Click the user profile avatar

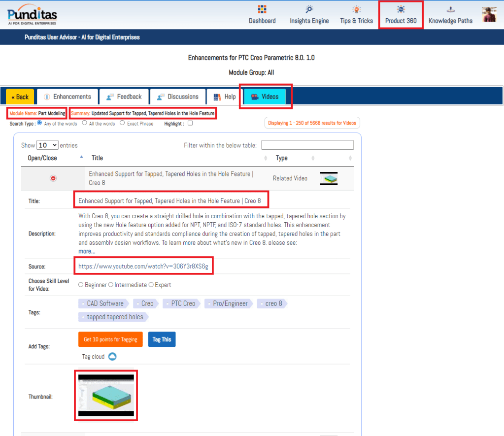coord(489,14)
